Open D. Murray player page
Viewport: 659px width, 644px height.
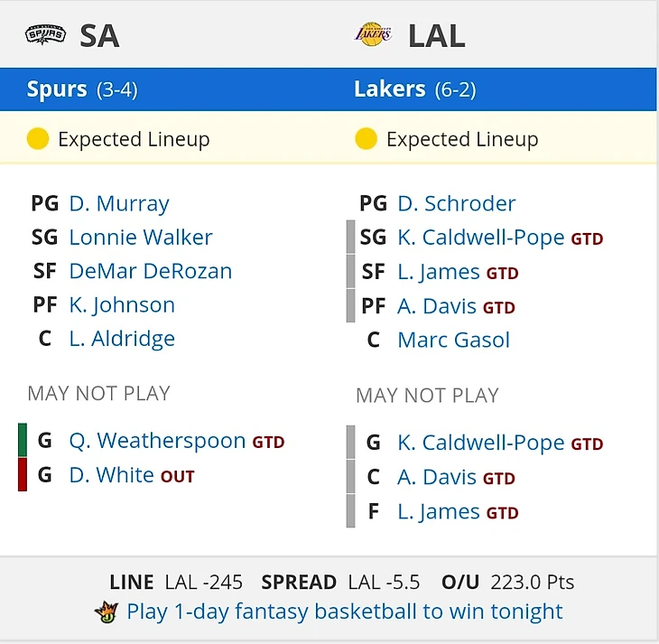(x=119, y=203)
